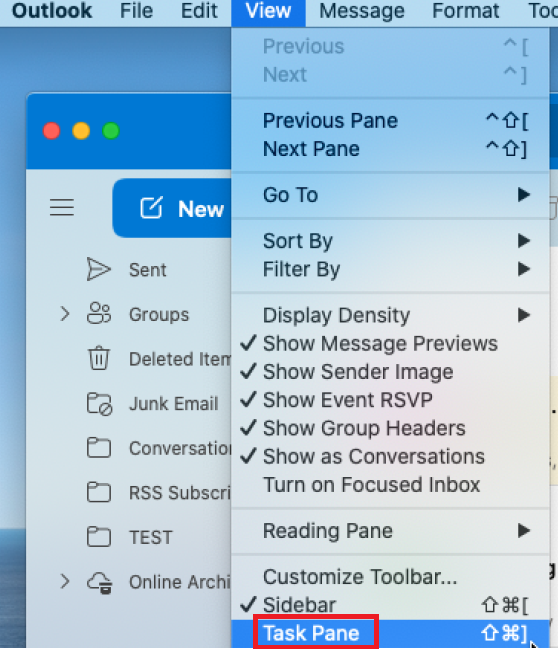
Task: Open the File menu
Action: click(x=136, y=11)
